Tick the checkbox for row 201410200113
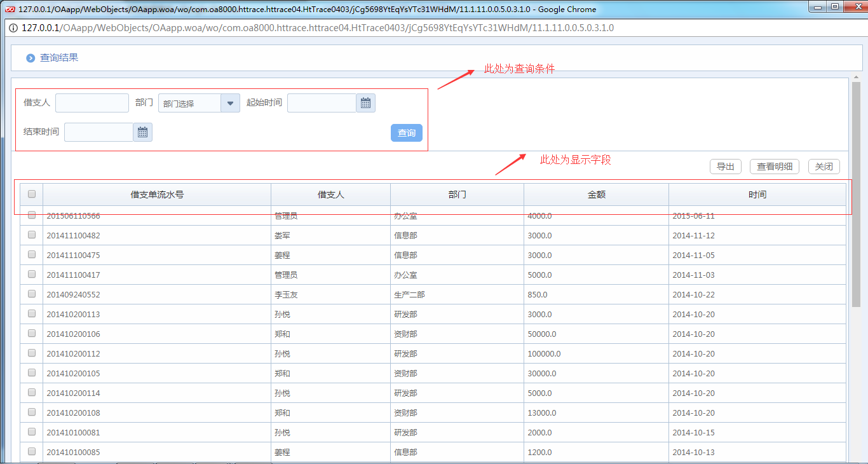868x464 pixels. pyautogui.click(x=32, y=314)
